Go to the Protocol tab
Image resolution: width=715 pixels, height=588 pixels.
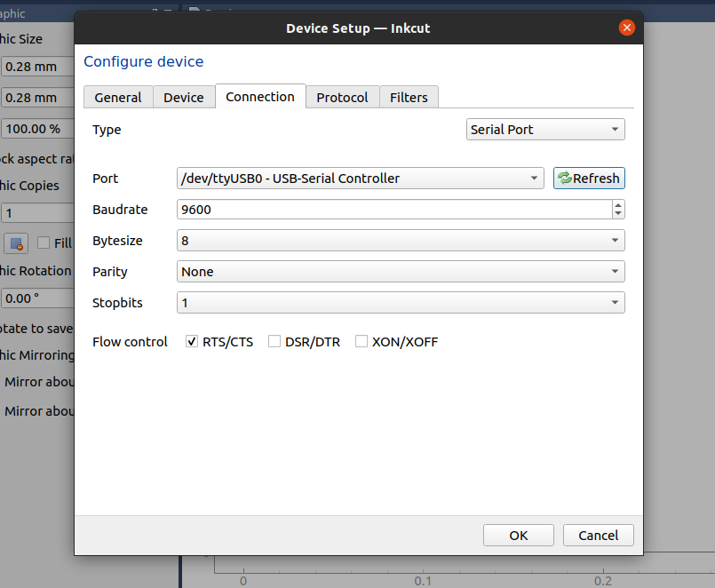click(342, 97)
